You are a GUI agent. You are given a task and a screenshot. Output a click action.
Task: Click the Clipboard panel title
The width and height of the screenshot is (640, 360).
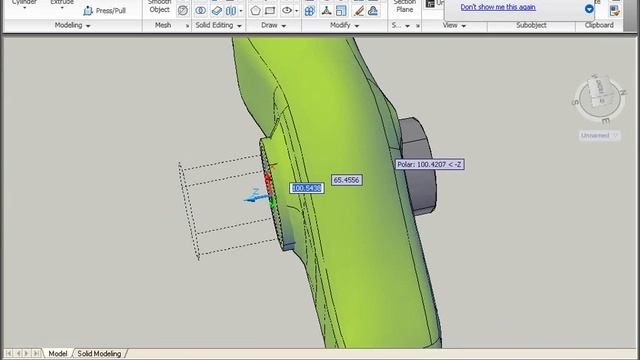tap(599, 25)
